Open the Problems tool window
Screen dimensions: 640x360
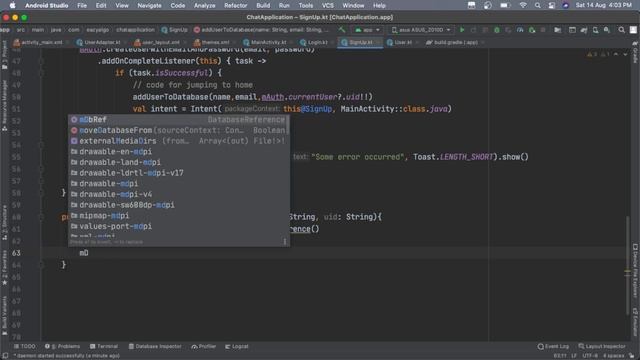pos(62,346)
